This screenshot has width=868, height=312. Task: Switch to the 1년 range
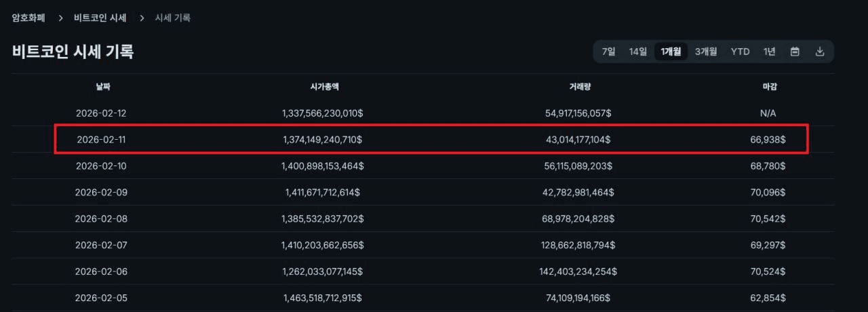point(769,52)
